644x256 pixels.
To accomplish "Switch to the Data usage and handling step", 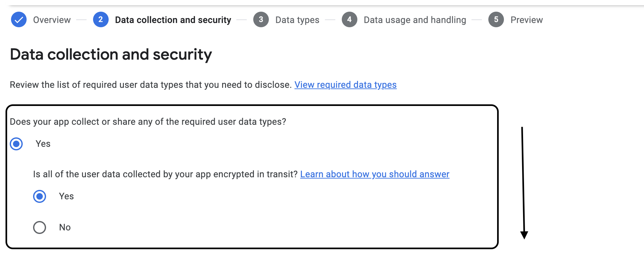I will pyautogui.click(x=415, y=19).
